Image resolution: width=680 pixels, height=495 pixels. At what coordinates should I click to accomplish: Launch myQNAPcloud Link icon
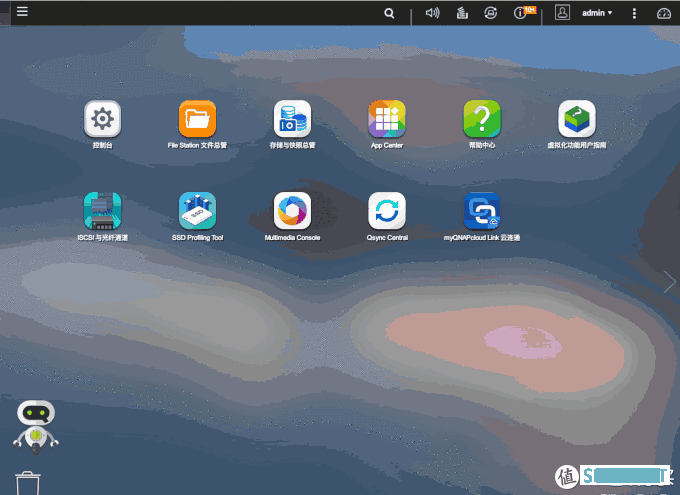[482, 211]
